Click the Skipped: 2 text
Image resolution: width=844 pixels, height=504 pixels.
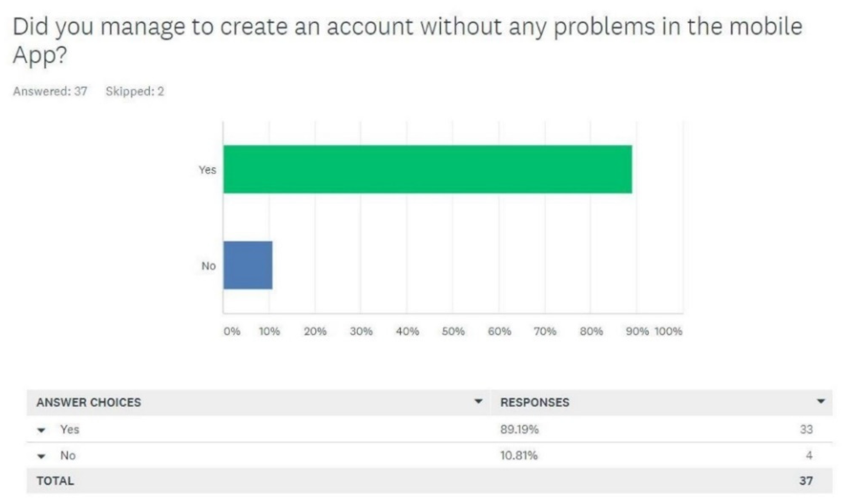tap(134, 91)
